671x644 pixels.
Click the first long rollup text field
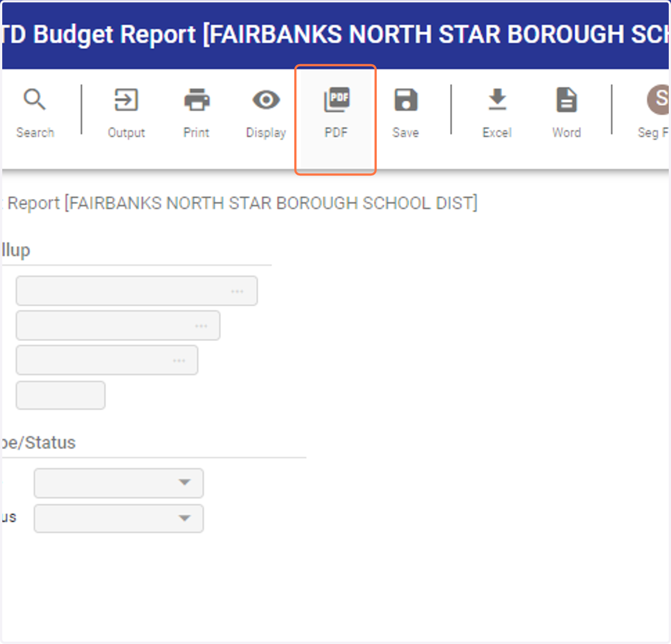coord(136,291)
